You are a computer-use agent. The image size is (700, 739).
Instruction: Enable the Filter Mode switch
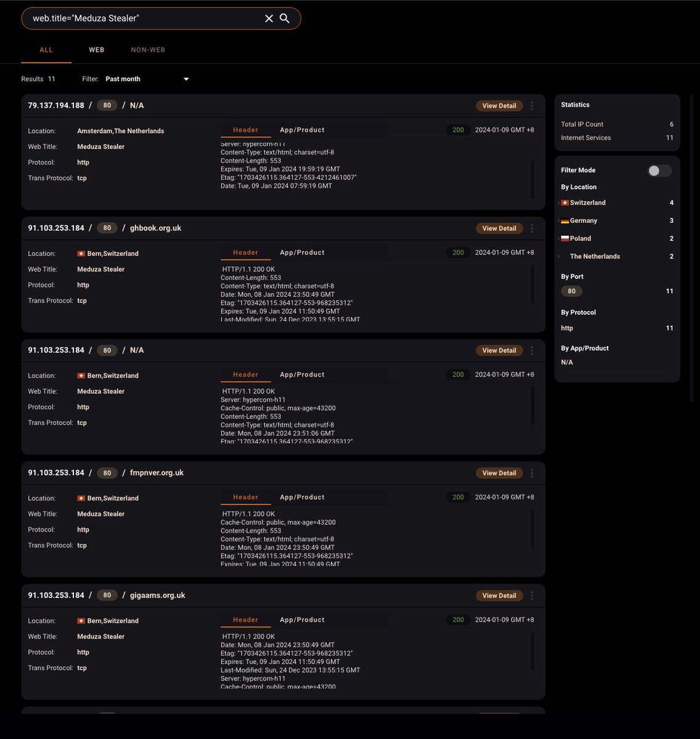click(x=658, y=170)
